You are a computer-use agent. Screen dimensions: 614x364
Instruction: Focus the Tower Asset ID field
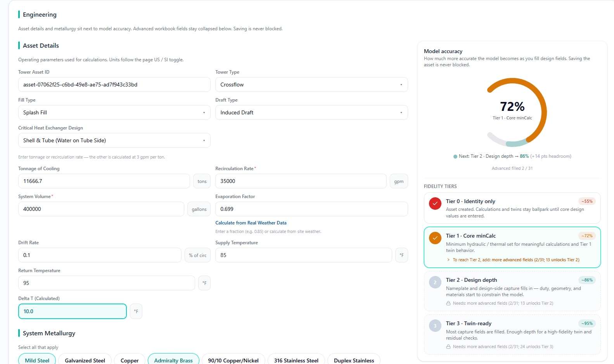(x=114, y=85)
